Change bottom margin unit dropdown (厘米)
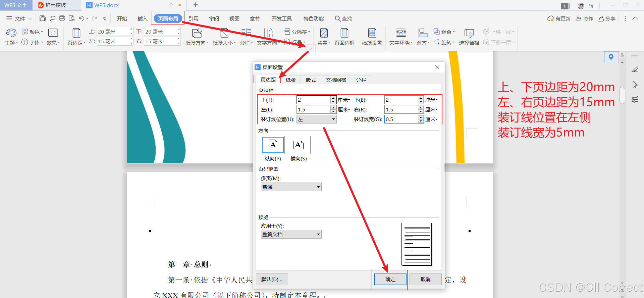 click(x=432, y=100)
